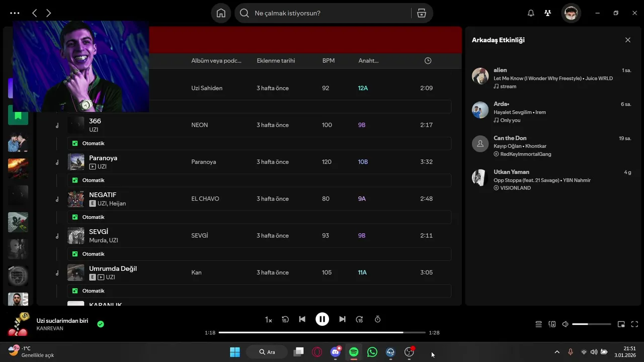Click the NEGATIF album cover thumbnail

point(76,199)
